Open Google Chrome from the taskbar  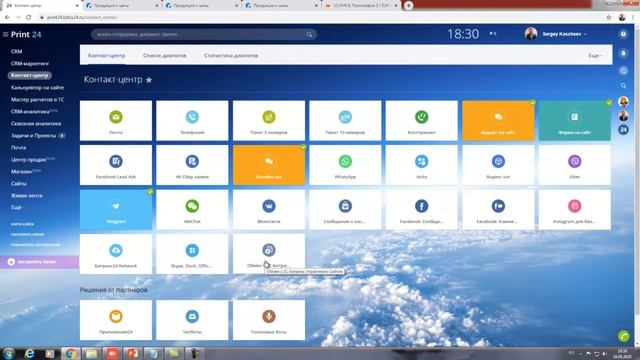point(70,353)
